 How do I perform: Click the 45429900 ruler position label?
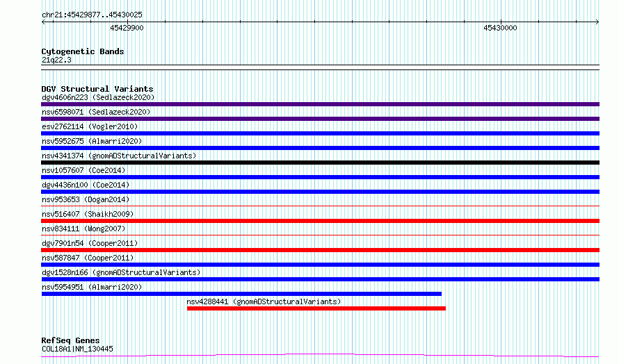pos(127,28)
